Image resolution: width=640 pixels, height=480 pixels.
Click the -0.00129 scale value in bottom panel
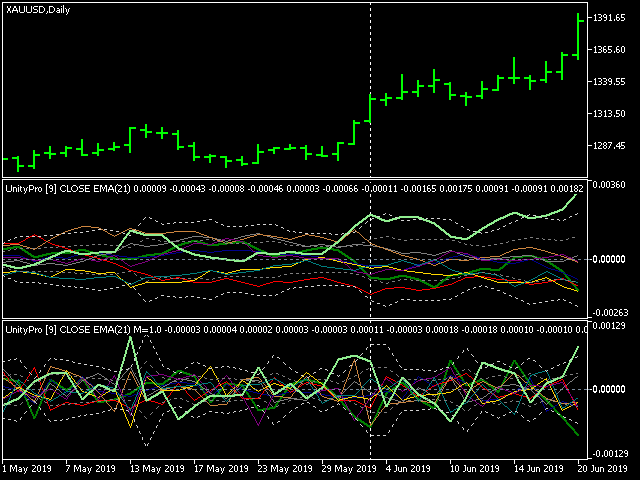tap(608, 455)
